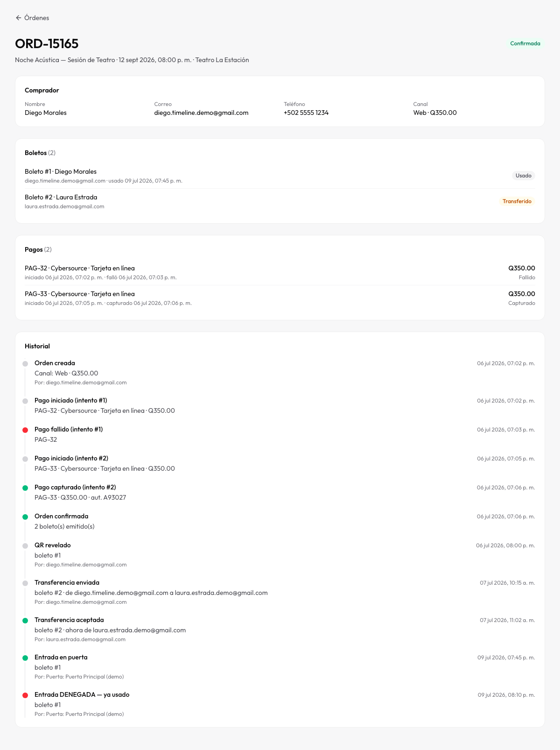Click the Transferencia aceptada green marker
The width and height of the screenshot is (560, 750).
coord(25,621)
